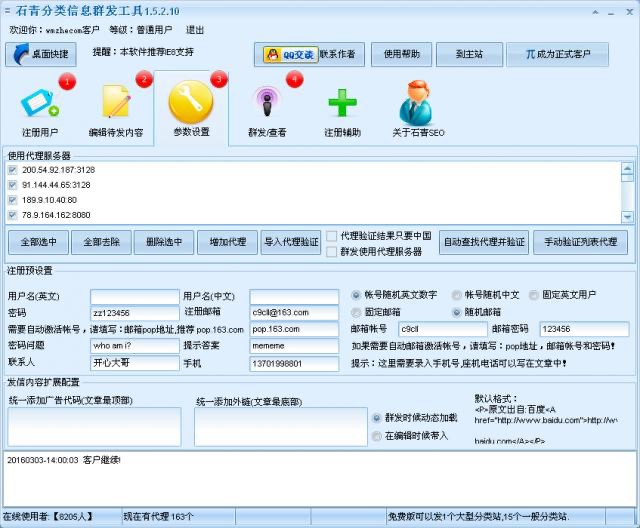Viewport: 640px width, 528px height.
Task: Click the title bar menu icon
Action: pyautogui.click(x=7, y=11)
